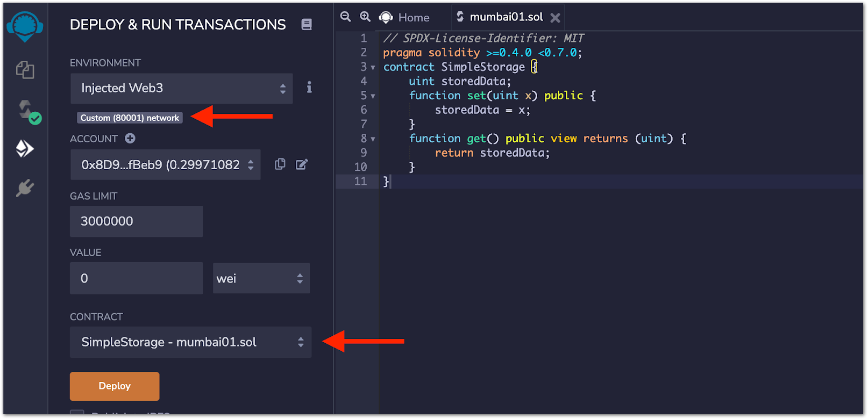The image size is (868, 419).
Task: Open SimpleStorage contract selection dropdown
Action: click(x=190, y=342)
